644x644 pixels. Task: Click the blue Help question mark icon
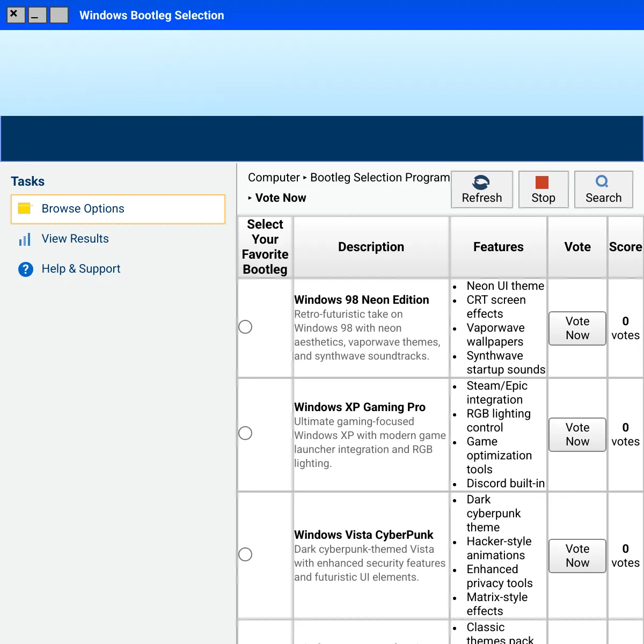click(25, 269)
